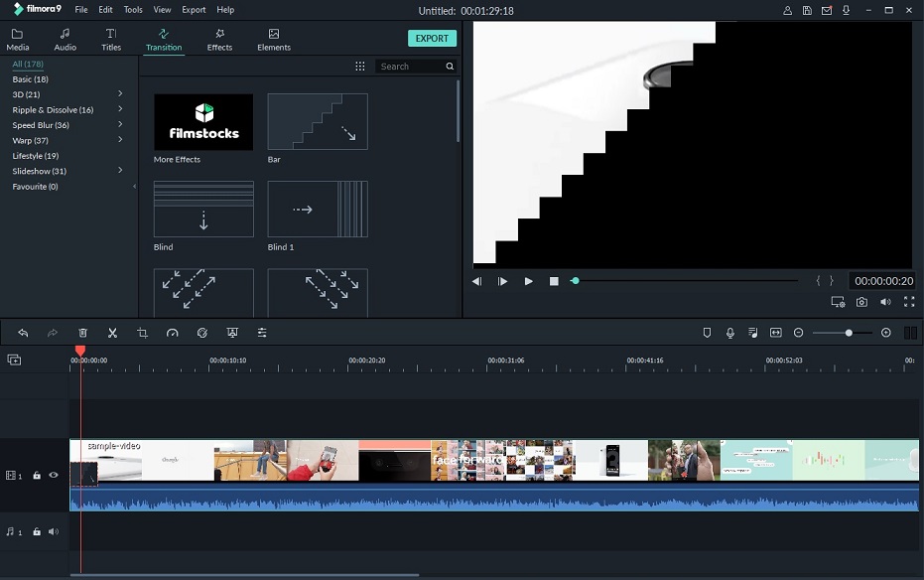
Task: Click the transitions panel scrollbar
Action: coord(458,112)
